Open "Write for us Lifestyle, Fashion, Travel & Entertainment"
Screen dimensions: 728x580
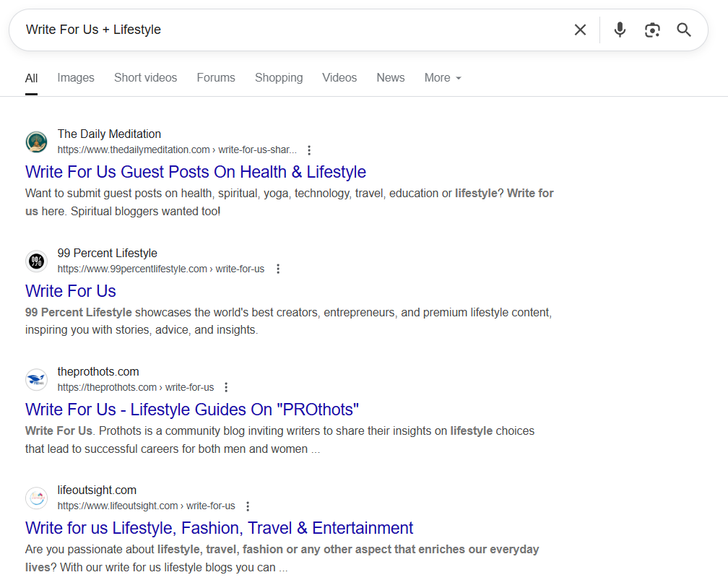click(219, 528)
